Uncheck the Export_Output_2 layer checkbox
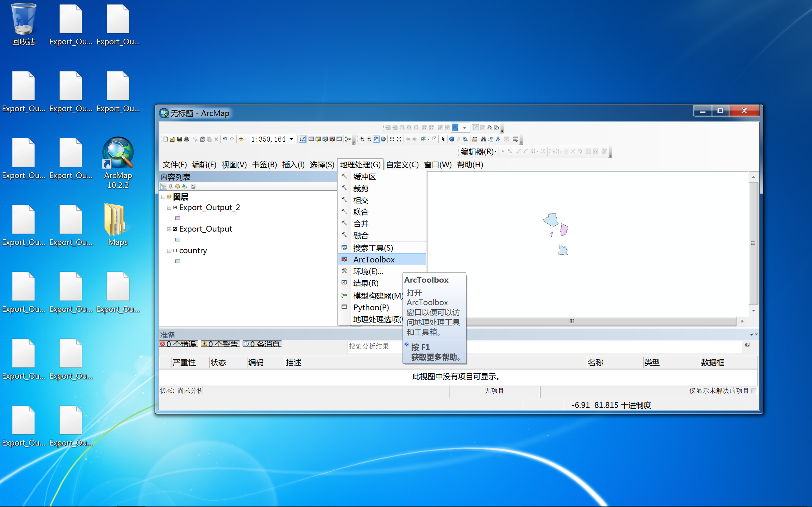Image resolution: width=812 pixels, height=507 pixels. [x=175, y=208]
